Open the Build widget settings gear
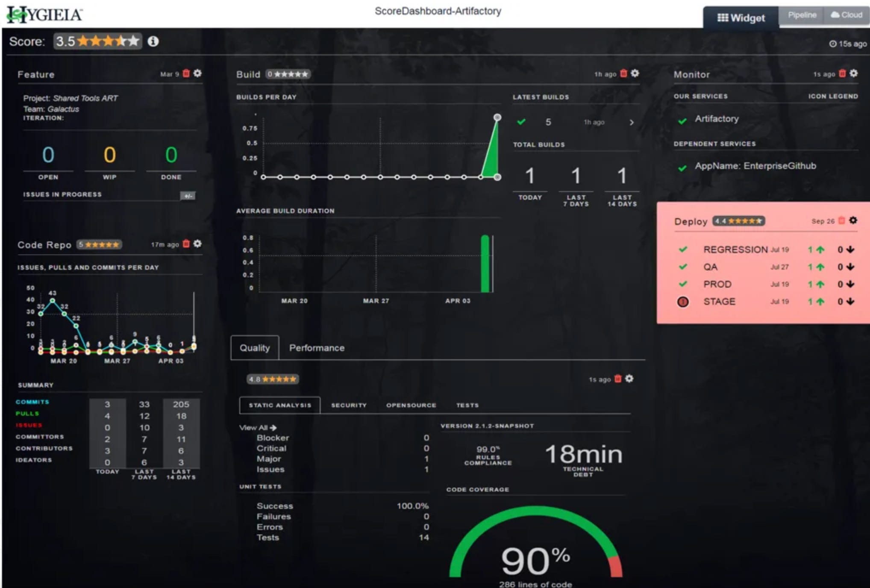This screenshot has height=588, width=870. tap(635, 73)
